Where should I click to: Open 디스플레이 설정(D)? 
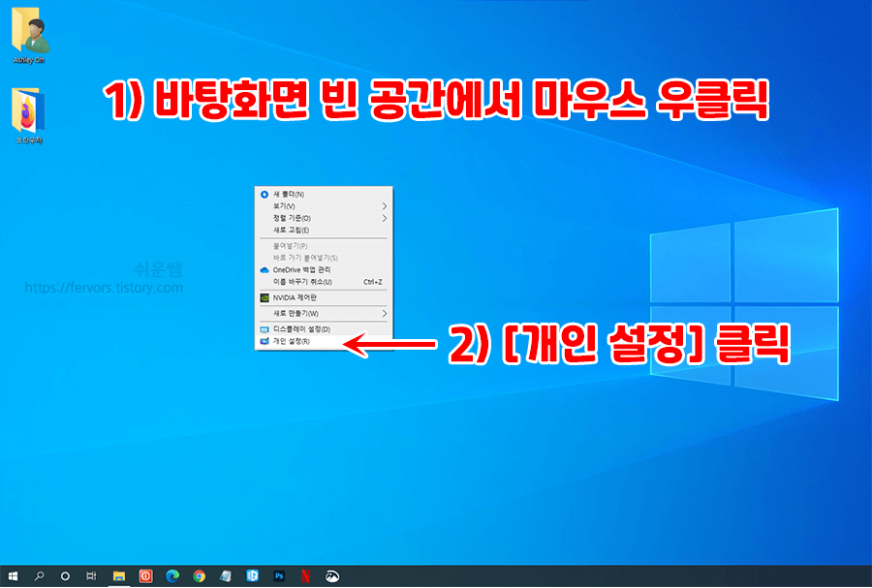[324, 329]
